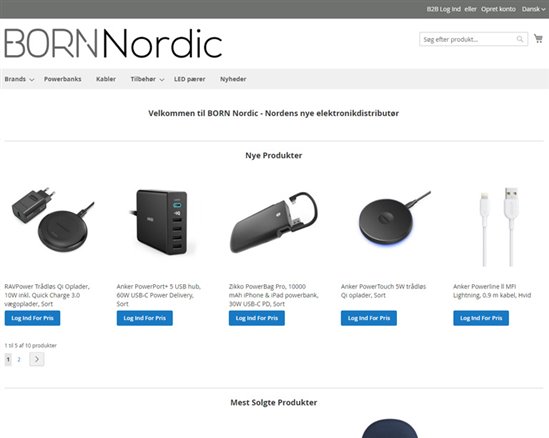Go to page 2 of new products
The height and width of the screenshot is (438, 549).
click(x=19, y=359)
